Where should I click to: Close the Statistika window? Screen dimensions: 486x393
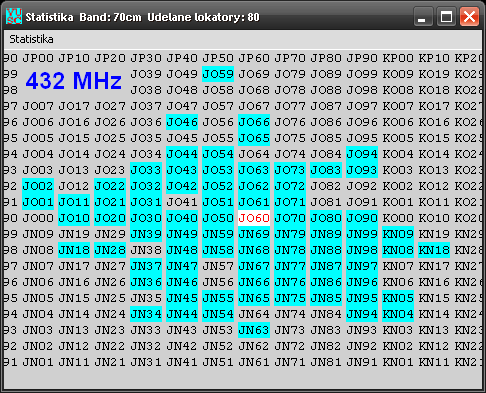pos(469,16)
